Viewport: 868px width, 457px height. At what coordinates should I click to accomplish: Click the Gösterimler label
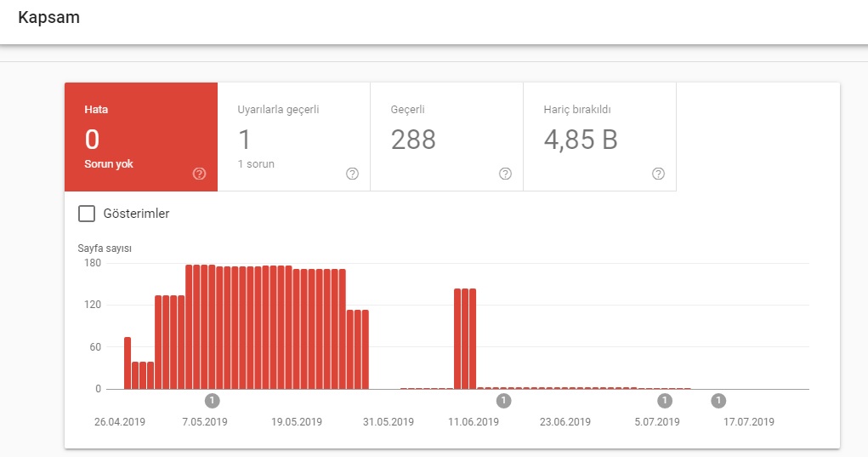tap(136, 214)
